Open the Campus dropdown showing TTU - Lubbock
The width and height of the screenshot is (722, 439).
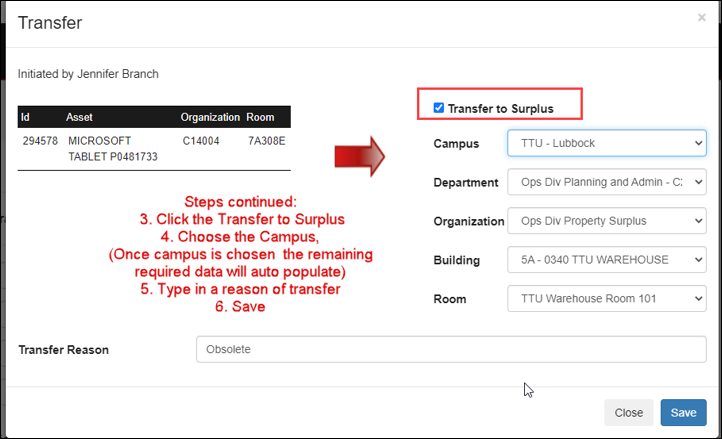[x=606, y=143]
